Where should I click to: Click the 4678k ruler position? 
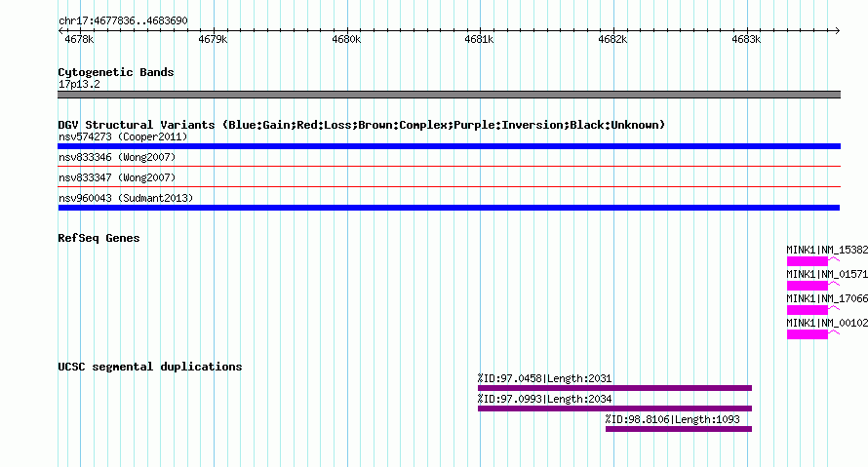(x=79, y=39)
